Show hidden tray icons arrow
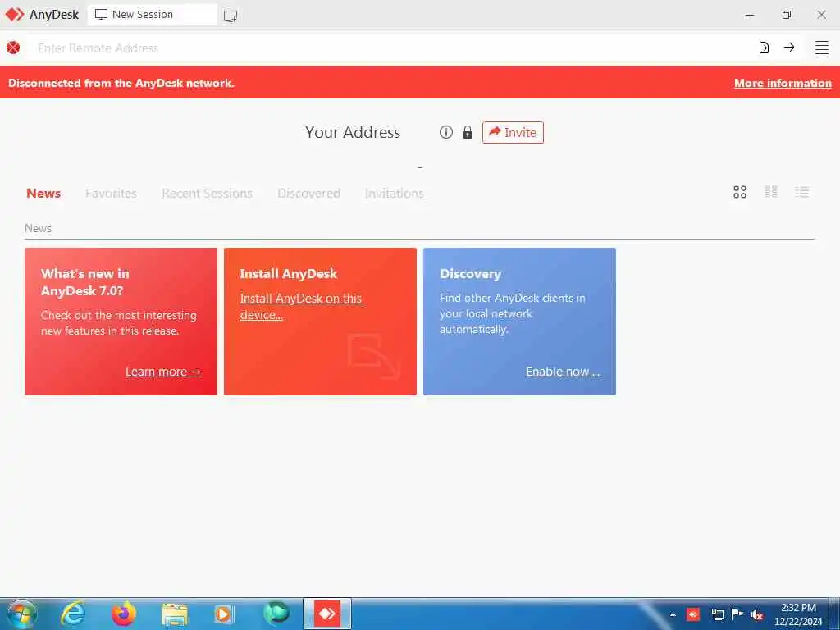 click(x=673, y=614)
